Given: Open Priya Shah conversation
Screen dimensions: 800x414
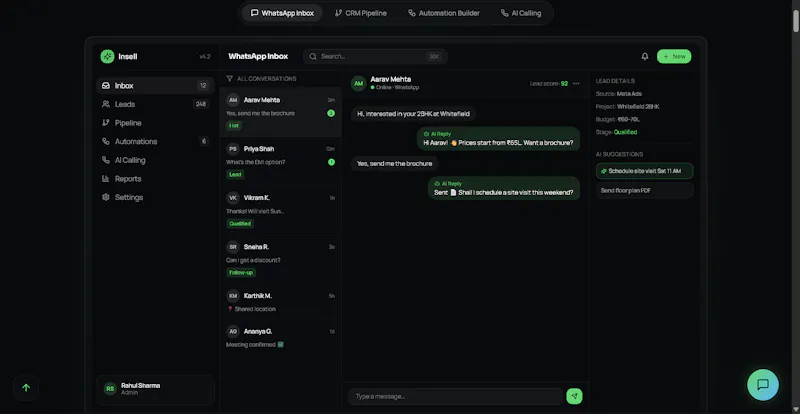Looking at the screenshot, I should pos(281,161).
